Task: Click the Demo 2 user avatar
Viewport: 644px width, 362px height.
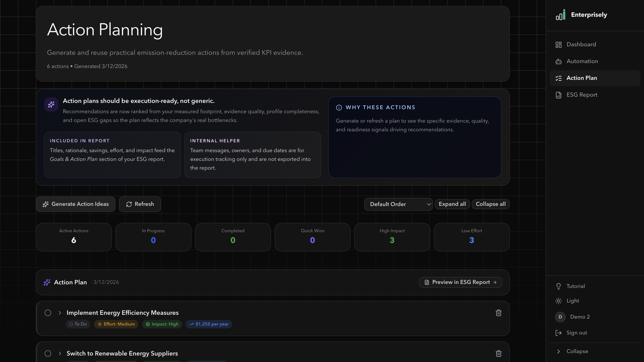Action: click(x=560, y=317)
